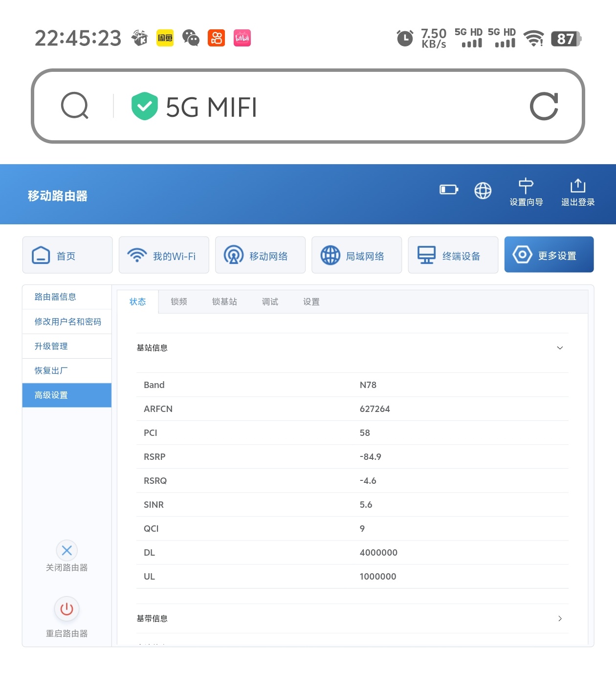This screenshot has height=692, width=616.
Task: Collapse the 基站信息 section
Action: point(560,348)
